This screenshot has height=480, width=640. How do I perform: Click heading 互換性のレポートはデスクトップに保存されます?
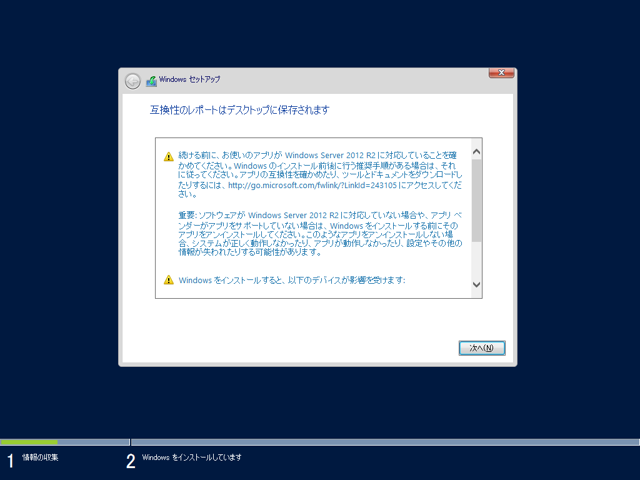click(240, 110)
